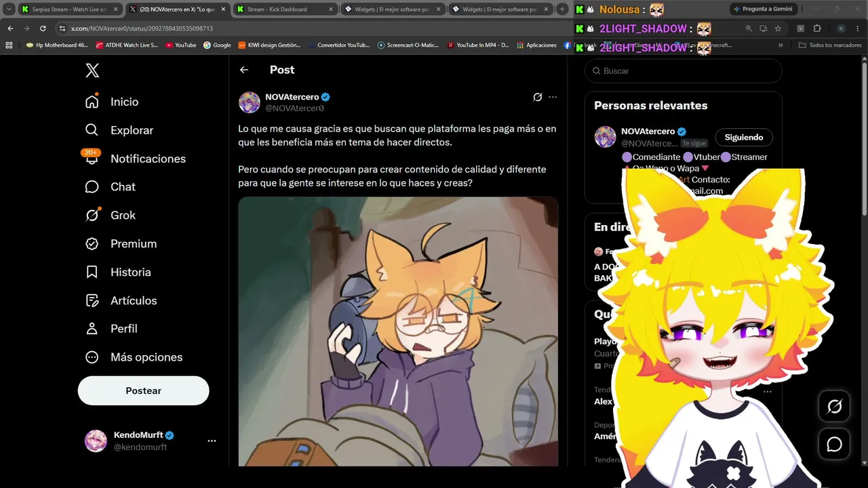Viewport: 868px width, 488px height.
Task: Open the floating Grok button
Action: click(x=835, y=406)
